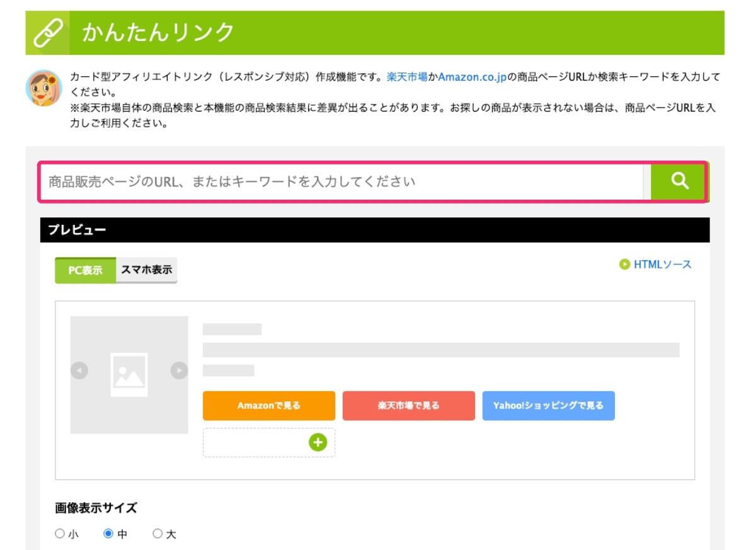Click the green plus add-button icon
The image size is (756, 550).
tap(318, 442)
